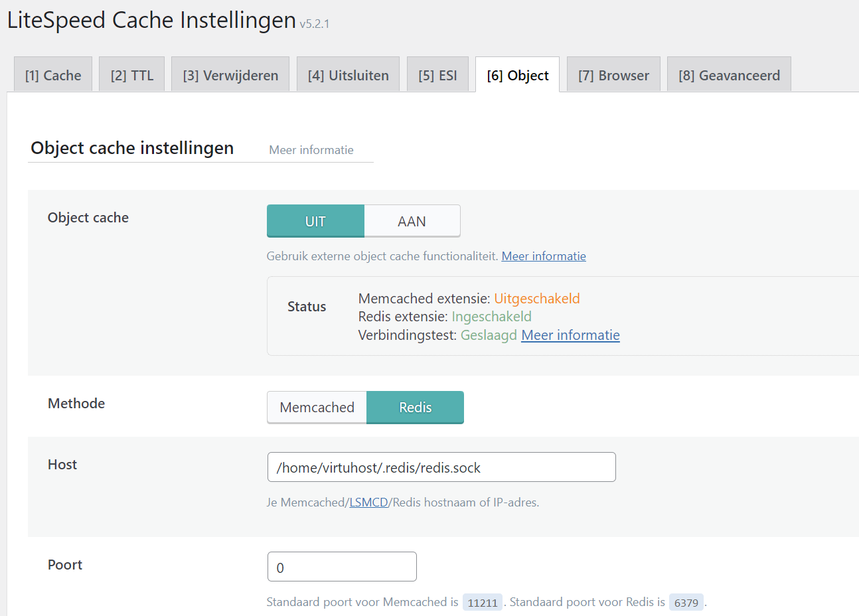This screenshot has height=616, width=859.
Task: Set Object cache to UIT
Action: pyautogui.click(x=315, y=221)
